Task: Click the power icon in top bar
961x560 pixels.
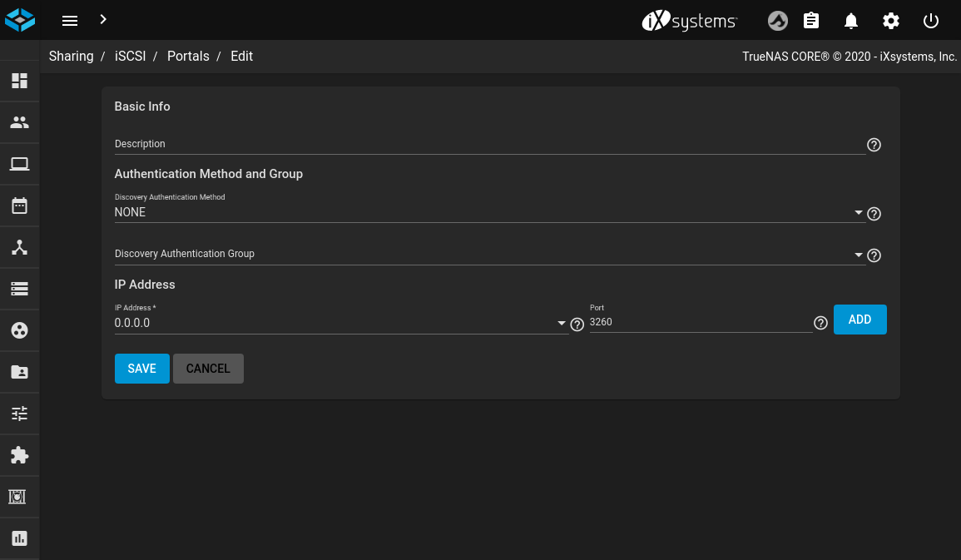Action: 931,21
